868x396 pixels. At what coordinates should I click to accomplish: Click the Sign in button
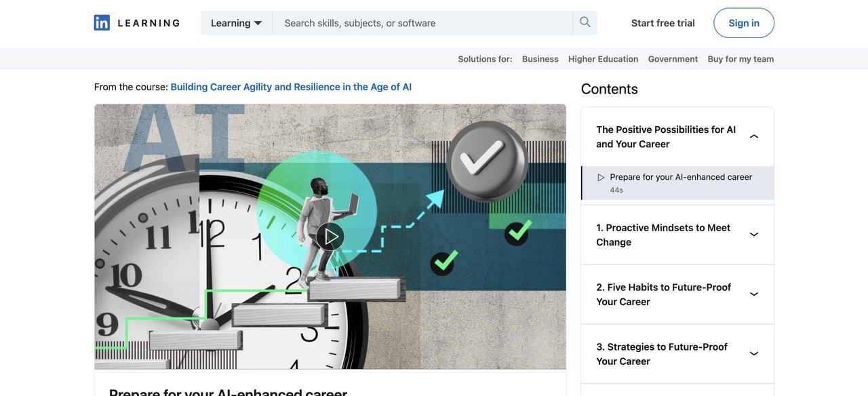[744, 23]
